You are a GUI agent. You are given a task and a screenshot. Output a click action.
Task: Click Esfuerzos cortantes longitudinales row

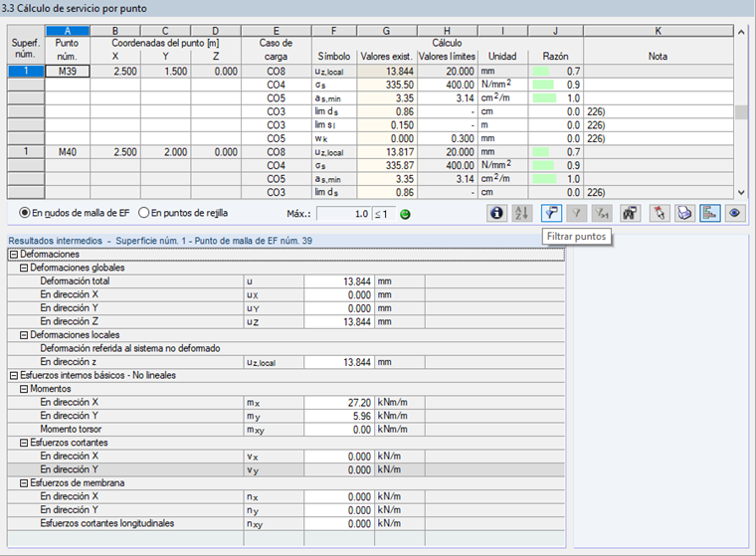click(x=285, y=524)
